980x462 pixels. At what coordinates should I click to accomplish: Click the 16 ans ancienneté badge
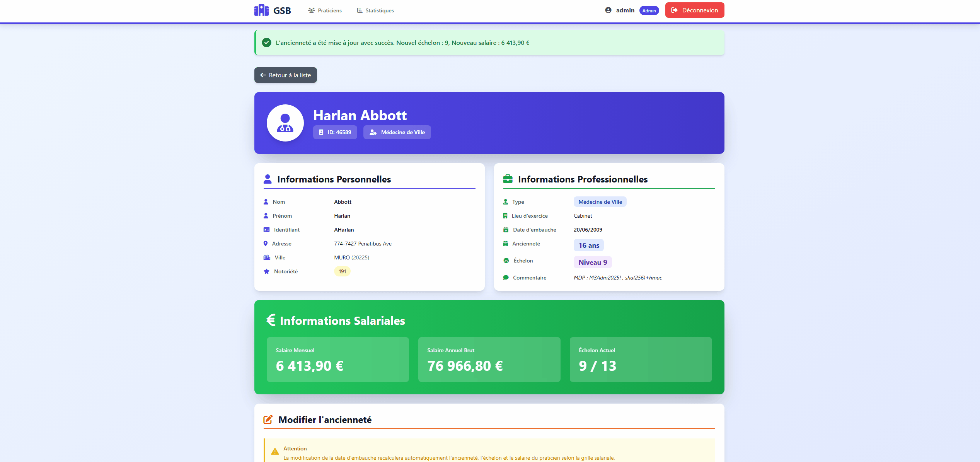click(588, 245)
